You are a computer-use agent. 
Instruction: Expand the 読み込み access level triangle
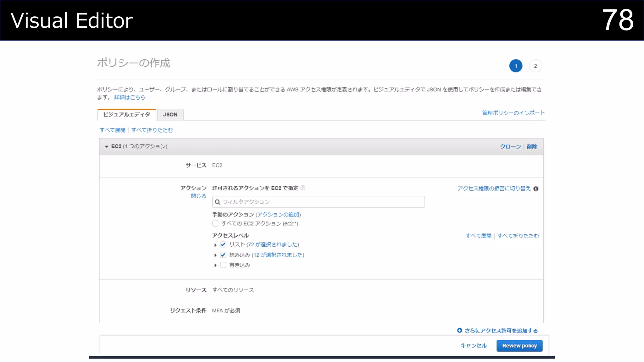point(215,255)
